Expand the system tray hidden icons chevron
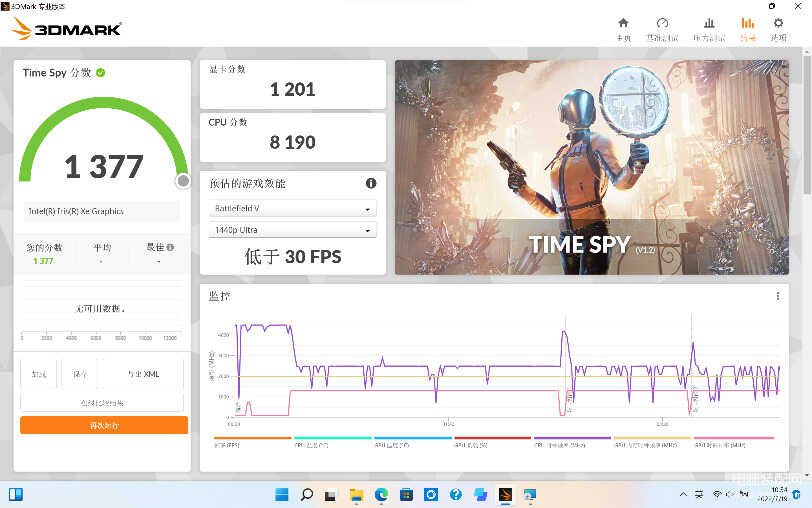Viewport: 812px width, 508px height. pos(683,495)
